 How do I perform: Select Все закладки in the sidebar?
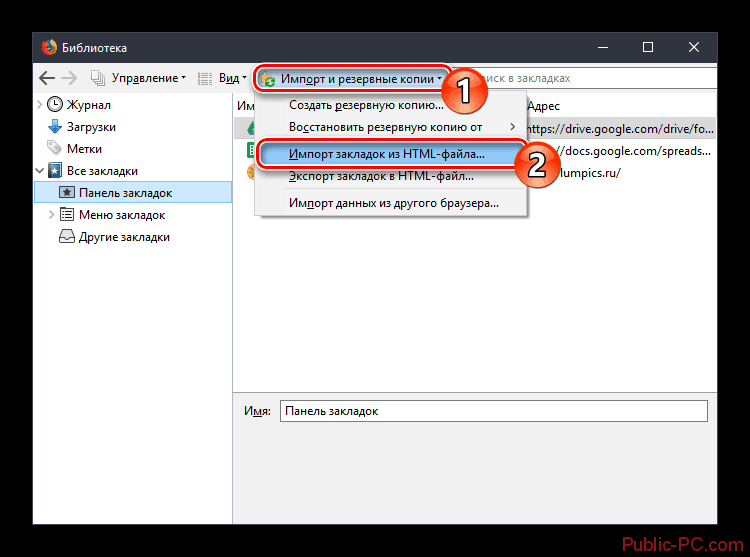[102, 171]
